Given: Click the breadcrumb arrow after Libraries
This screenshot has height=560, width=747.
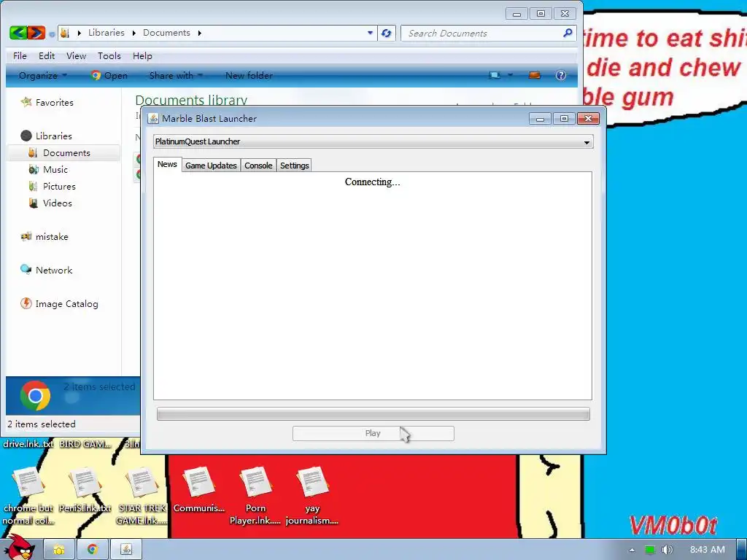Looking at the screenshot, I should [x=134, y=33].
